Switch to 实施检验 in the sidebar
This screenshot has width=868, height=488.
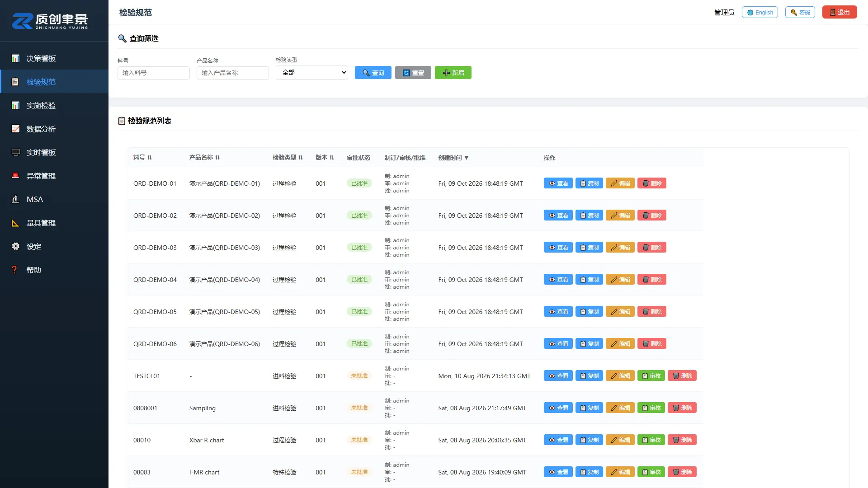54,105
